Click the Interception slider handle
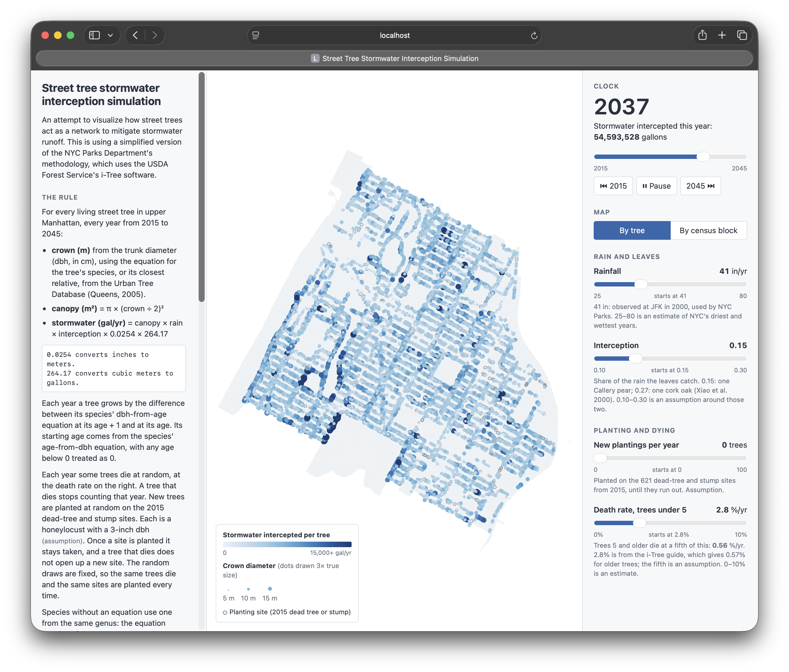The height and width of the screenshot is (672, 789). pos(635,359)
